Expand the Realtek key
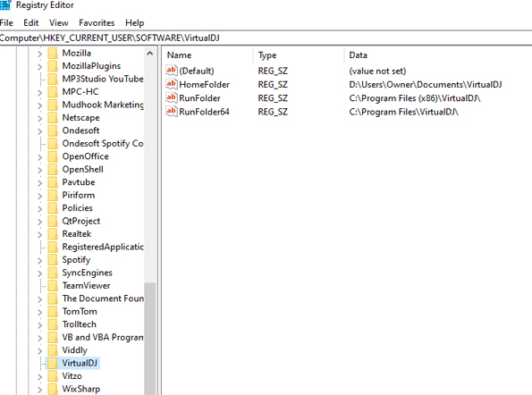The width and height of the screenshot is (532, 395). (39, 234)
